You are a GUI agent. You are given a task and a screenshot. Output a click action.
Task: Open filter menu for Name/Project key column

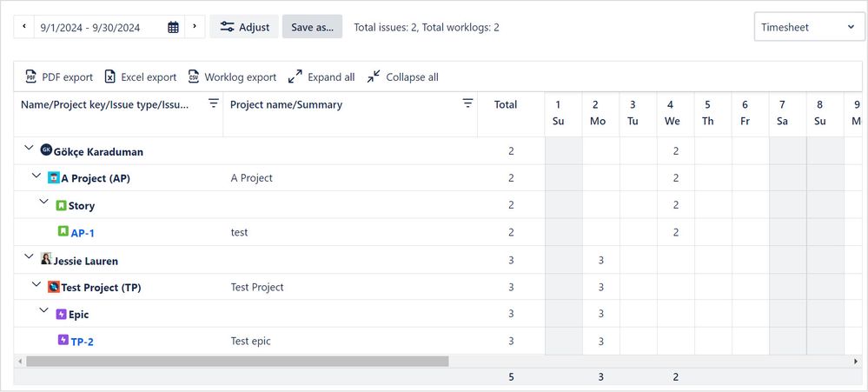(213, 103)
